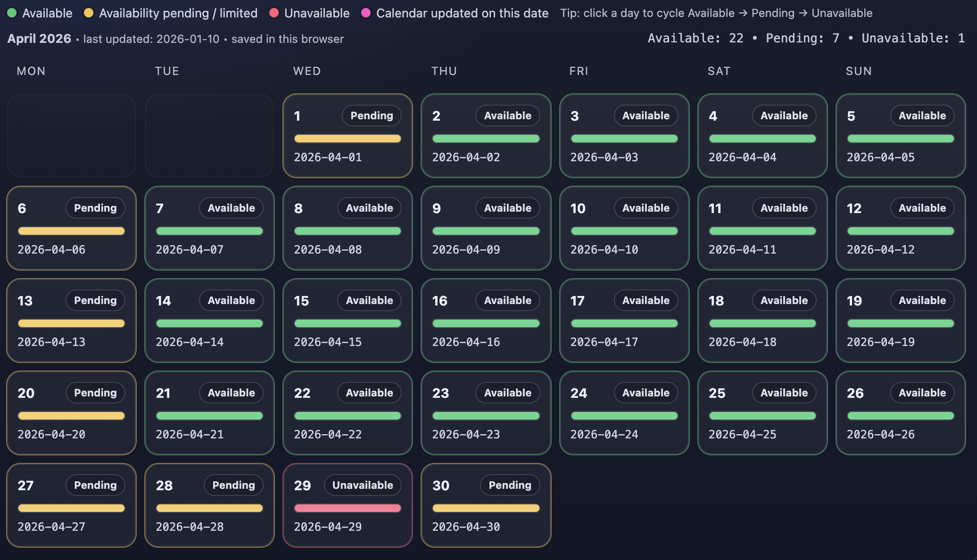Click the April 2026 month heading

click(x=39, y=39)
